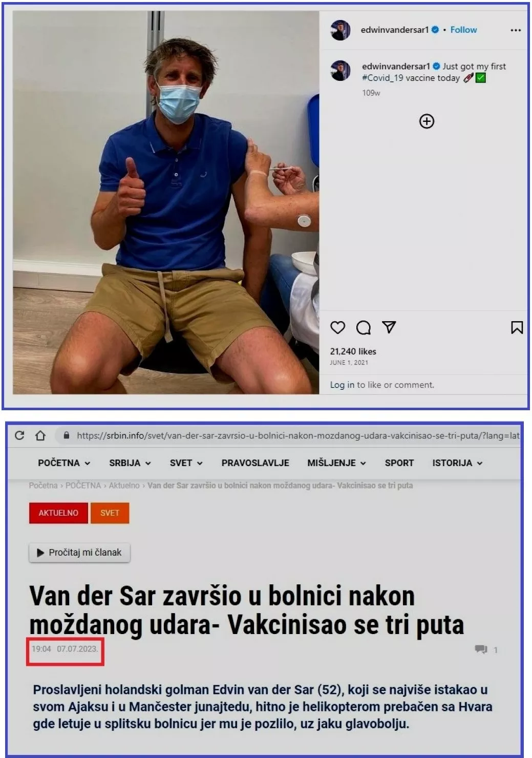532x758 pixels.
Task: Play the Pročitaj mi članak audio
Action: pyautogui.click(x=79, y=553)
